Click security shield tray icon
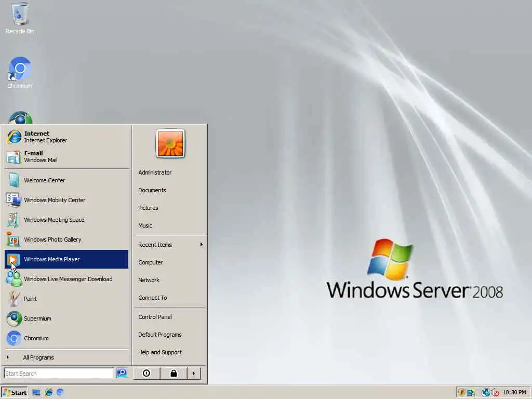This screenshot has width=532, height=399. pyautogui.click(x=461, y=393)
